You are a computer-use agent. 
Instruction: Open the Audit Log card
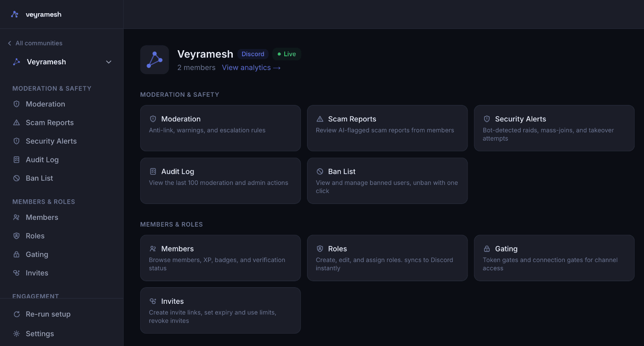(x=220, y=181)
